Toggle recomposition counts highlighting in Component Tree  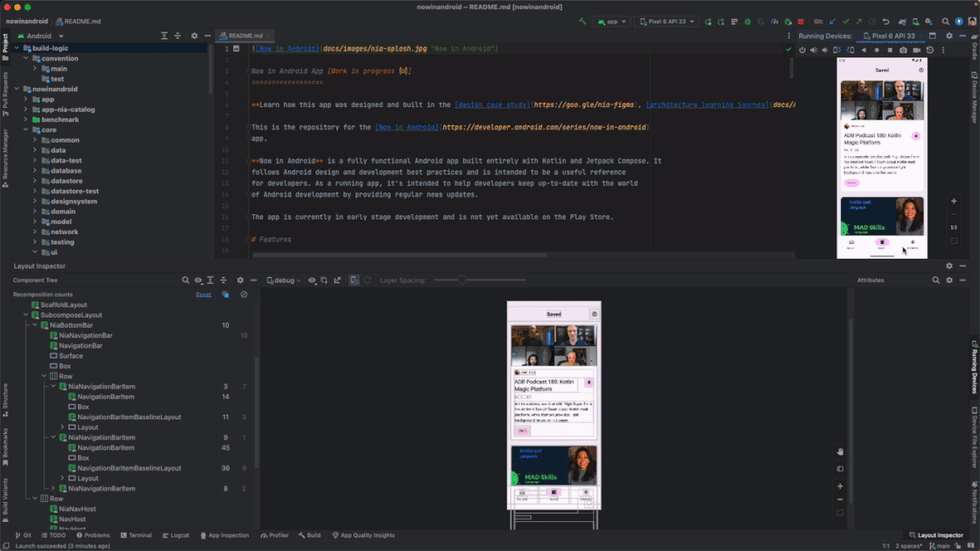(224, 294)
